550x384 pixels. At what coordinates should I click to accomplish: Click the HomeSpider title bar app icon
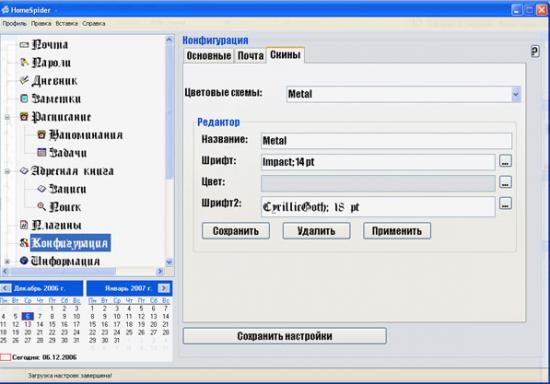click(x=5, y=9)
